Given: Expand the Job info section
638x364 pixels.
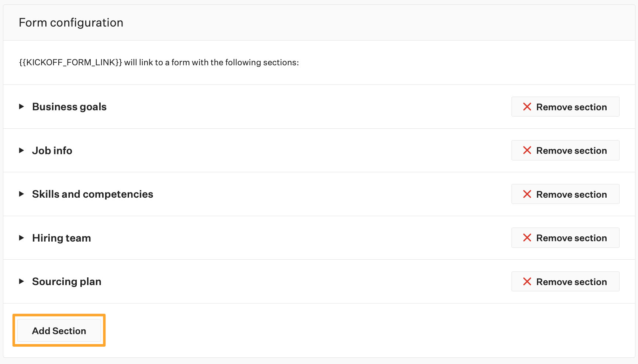Looking at the screenshot, I should (x=21, y=150).
